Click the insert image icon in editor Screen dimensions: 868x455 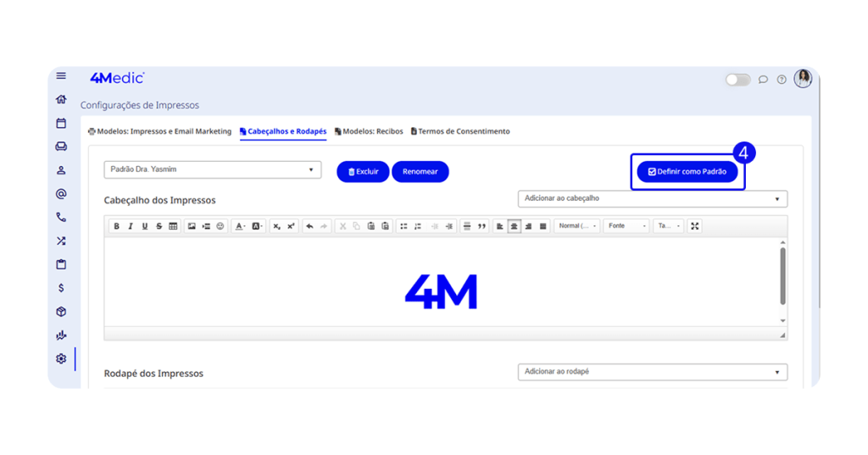click(192, 226)
